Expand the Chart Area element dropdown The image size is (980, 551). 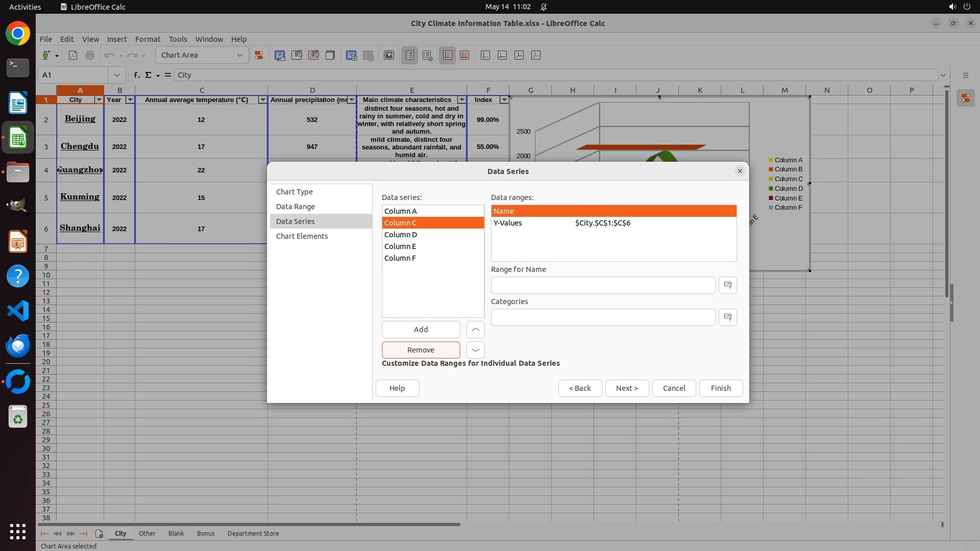239,55
